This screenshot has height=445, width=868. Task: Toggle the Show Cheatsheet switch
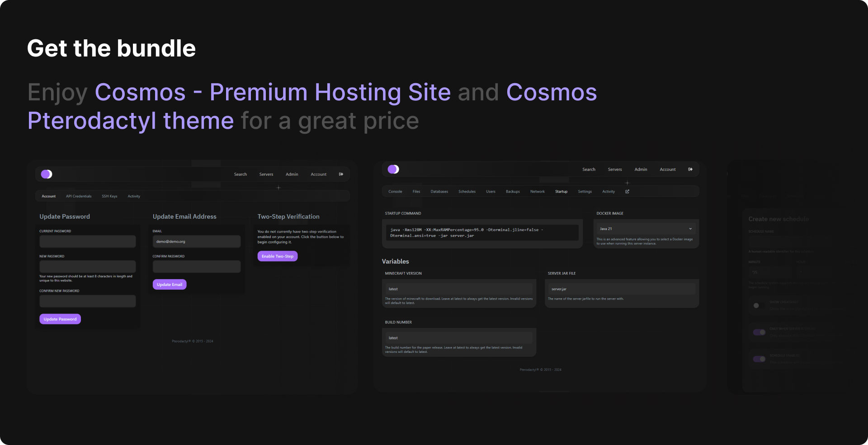pyautogui.click(x=758, y=305)
